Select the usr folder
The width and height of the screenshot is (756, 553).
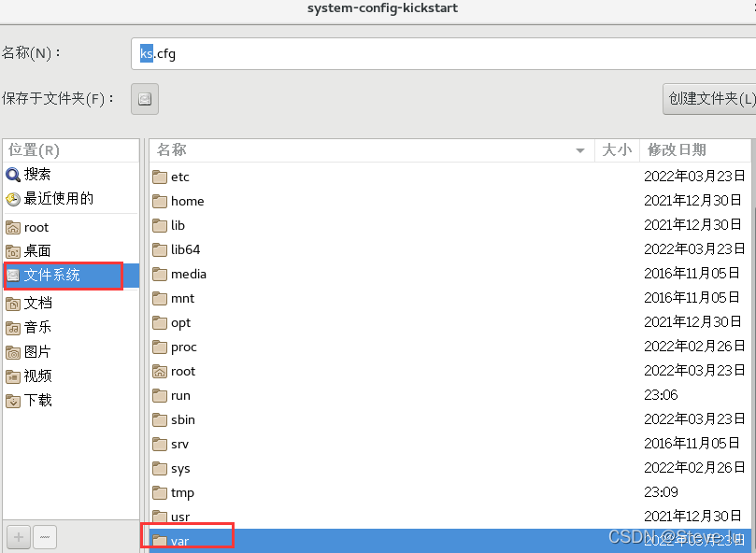click(x=449, y=517)
